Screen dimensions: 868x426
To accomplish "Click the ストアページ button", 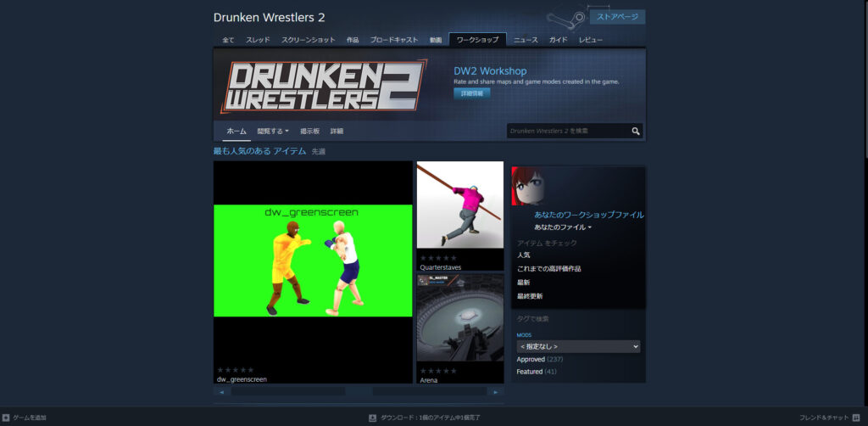I will point(617,17).
